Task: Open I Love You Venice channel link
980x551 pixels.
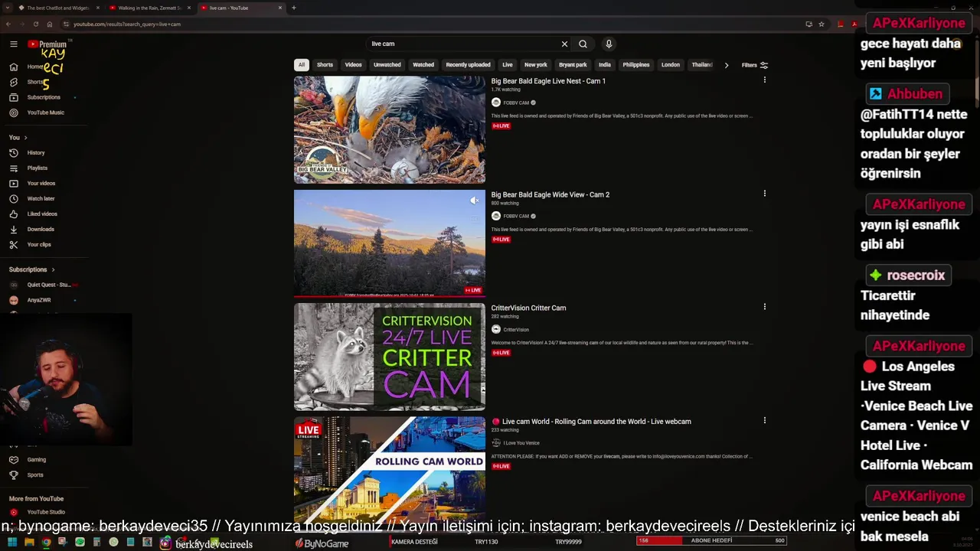Action: [521, 443]
